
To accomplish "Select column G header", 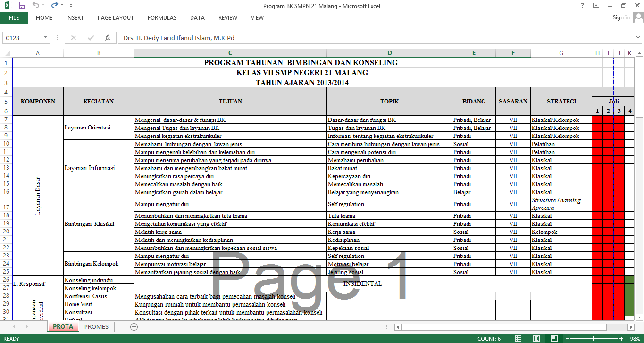I will [561, 53].
